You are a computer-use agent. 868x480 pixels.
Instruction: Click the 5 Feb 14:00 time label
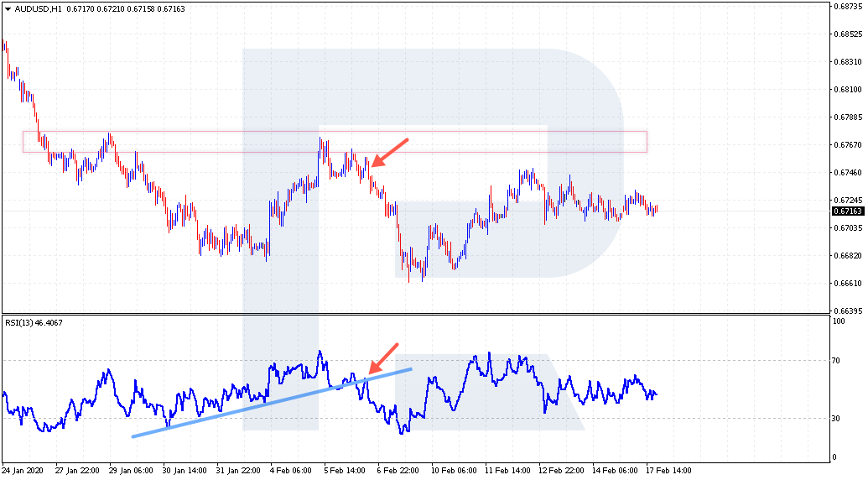pyautogui.click(x=346, y=471)
